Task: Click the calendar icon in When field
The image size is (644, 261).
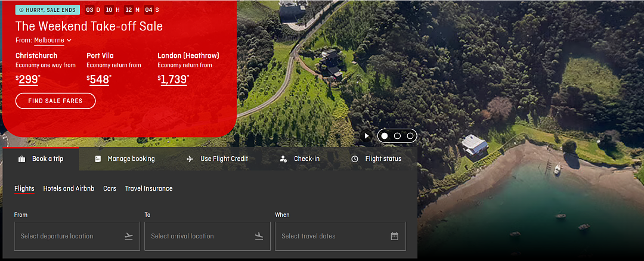Action: [394, 236]
